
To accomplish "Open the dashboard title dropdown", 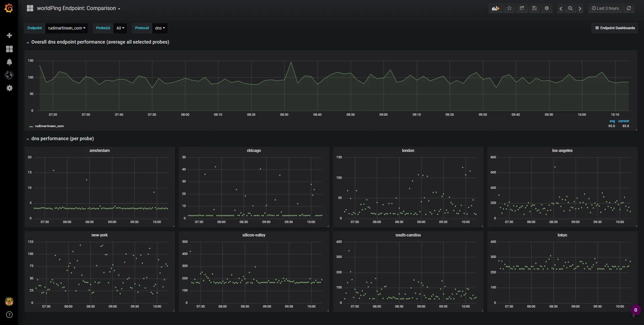I will [78, 8].
